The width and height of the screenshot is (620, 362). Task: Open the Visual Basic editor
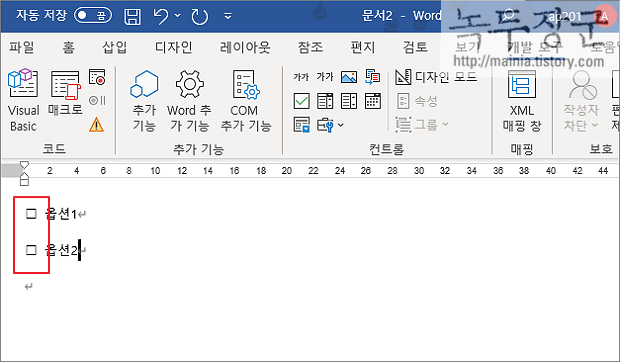23,100
